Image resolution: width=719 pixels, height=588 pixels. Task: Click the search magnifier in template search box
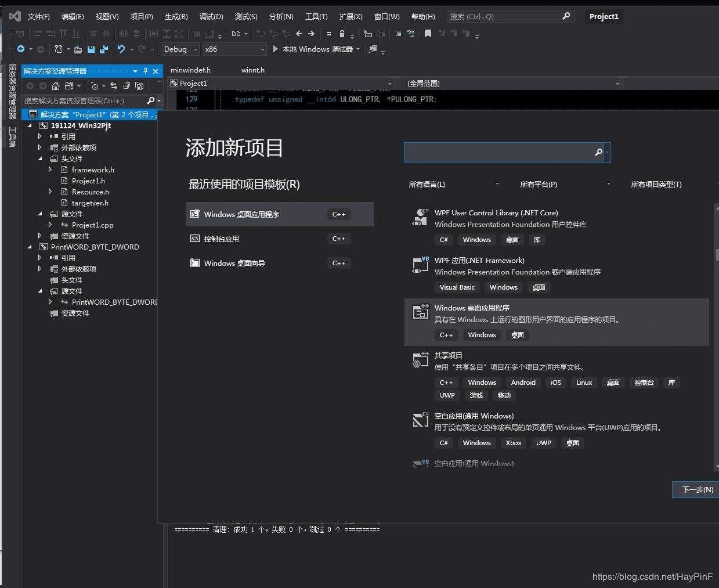pos(598,152)
